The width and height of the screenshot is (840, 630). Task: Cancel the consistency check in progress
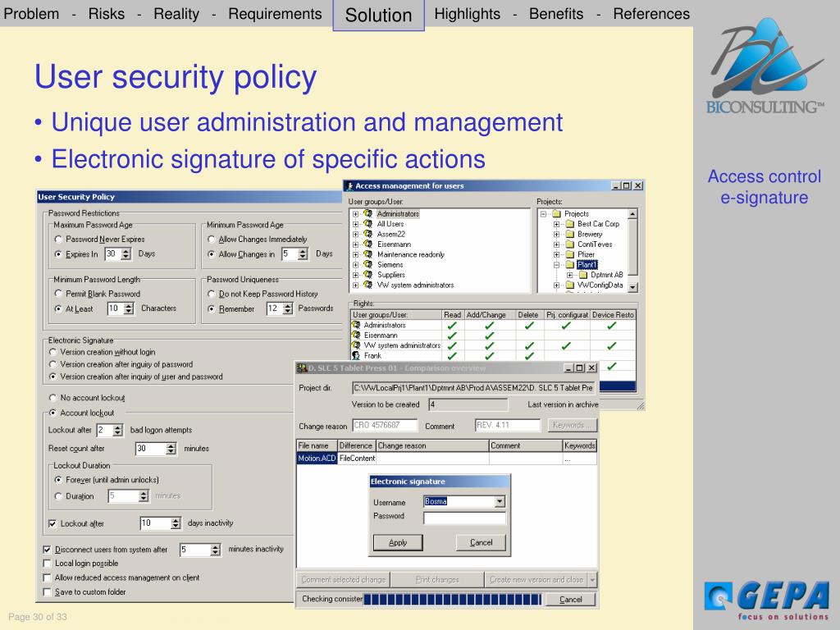[571, 600]
